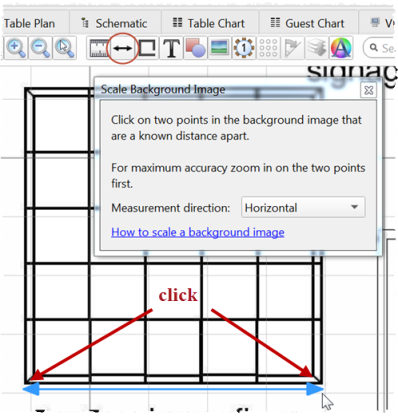398x416 pixels.
Task: Click in the search field
Action: [x=380, y=48]
